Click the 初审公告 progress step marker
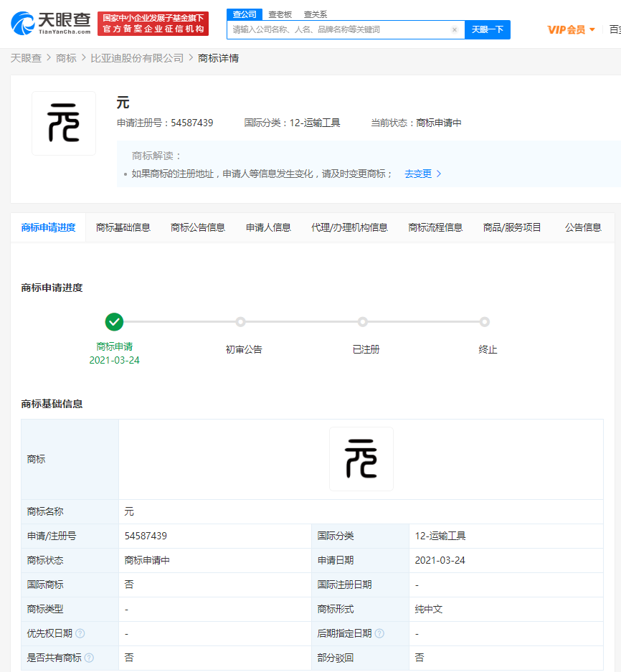The height and width of the screenshot is (672, 621). [x=240, y=322]
